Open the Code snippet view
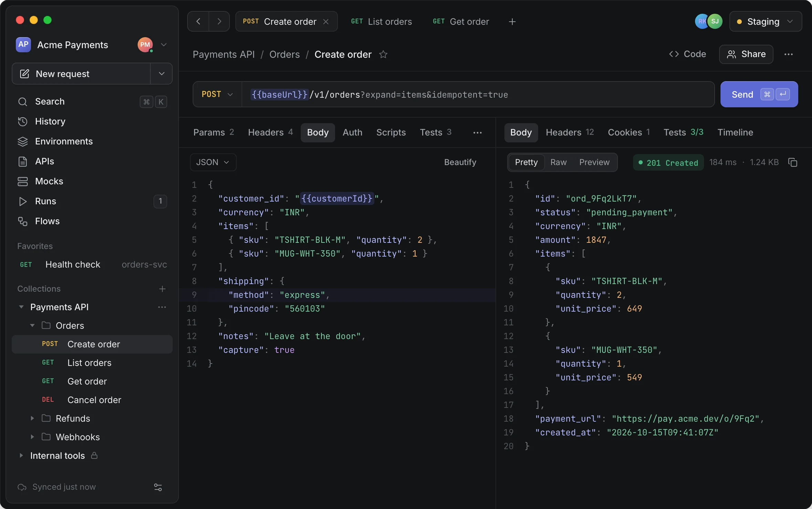The width and height of the screenshot is (812, 509). point(687,54)
